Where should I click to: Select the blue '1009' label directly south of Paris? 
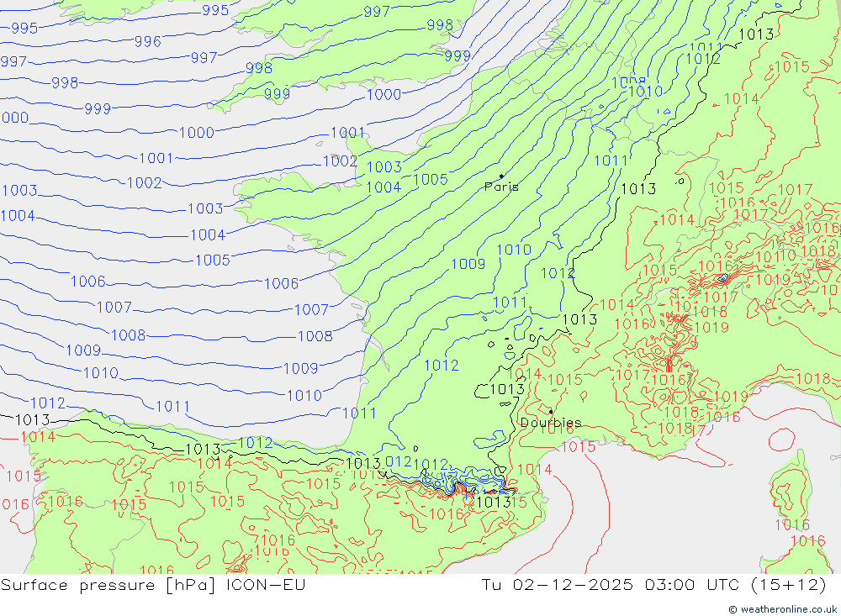468,264
